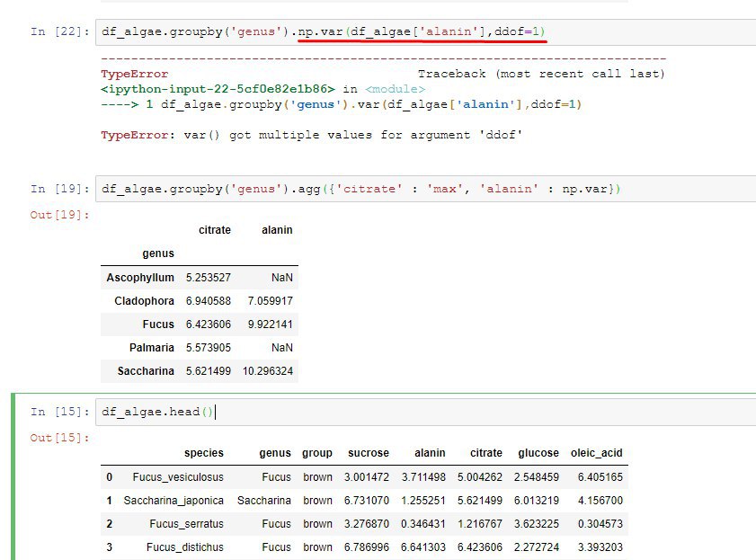Select the In [19] prompt label
The width and height of the screenshot is (756, 560).
click(x=60, y=189)
